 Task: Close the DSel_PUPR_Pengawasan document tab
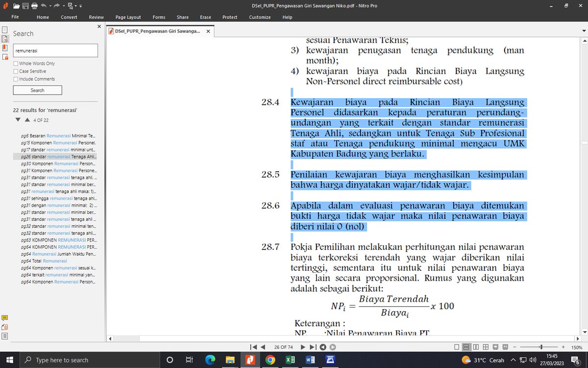coord(208,31)
